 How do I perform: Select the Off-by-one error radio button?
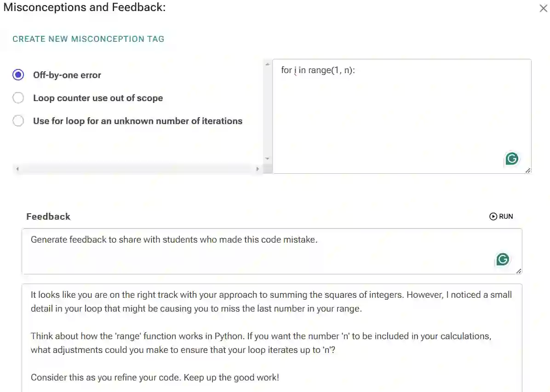[18, 75]
